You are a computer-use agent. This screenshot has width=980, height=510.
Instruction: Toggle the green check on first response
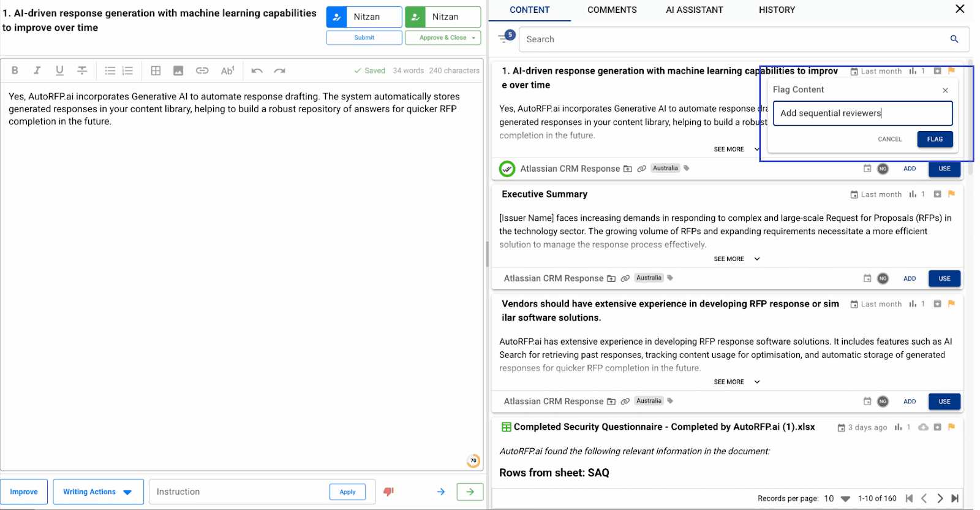[507, 169]
